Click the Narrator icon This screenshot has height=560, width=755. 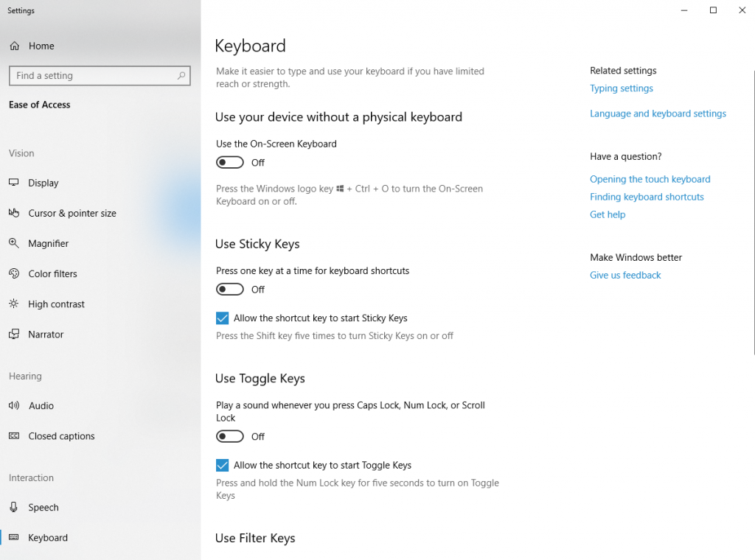point(14,334)
